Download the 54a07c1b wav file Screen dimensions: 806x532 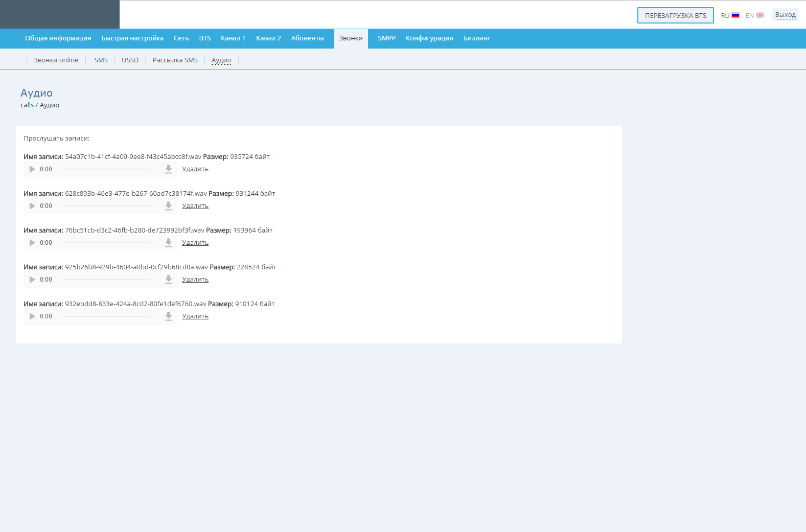pyautogui.click(x=169, y=169)
